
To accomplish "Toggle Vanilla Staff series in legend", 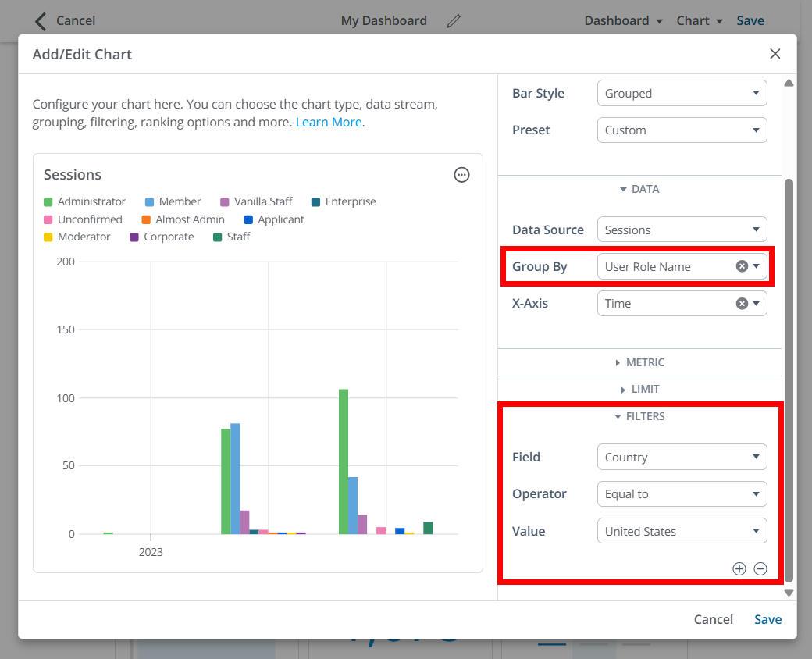I will pyautogui.click(x=256, y=201).
